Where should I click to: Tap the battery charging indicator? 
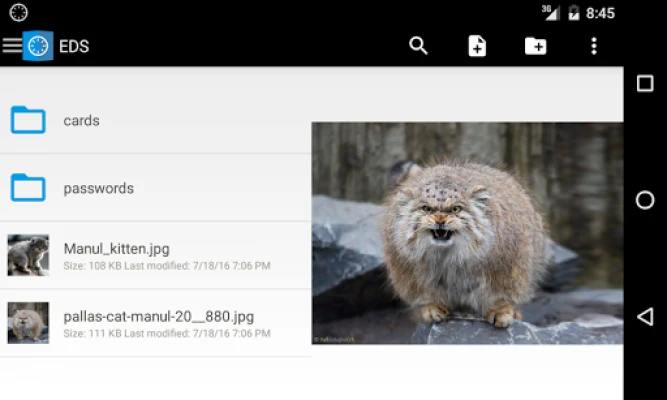coord(574,12)
